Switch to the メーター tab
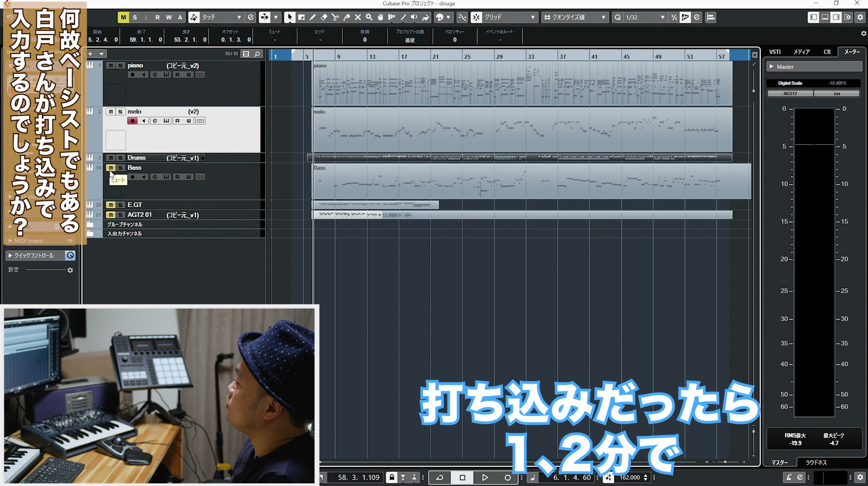This screenshot has width=868, height=486. 852,52
